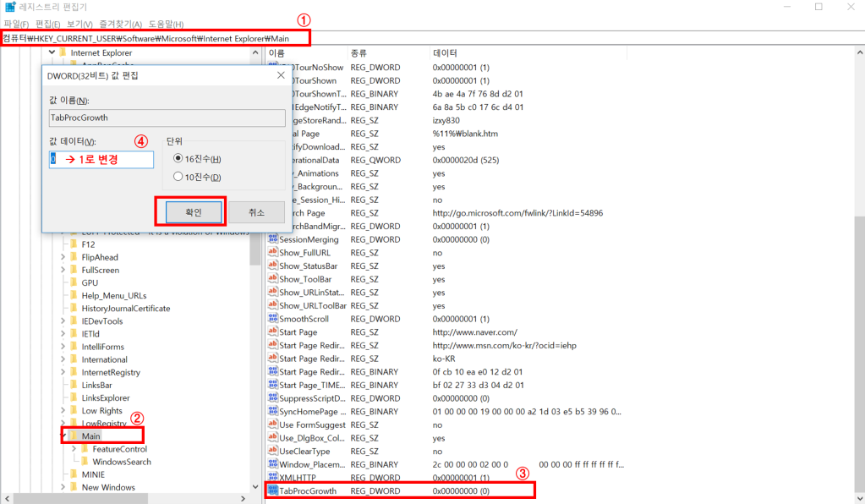This screenshot has width=865, height=504.
Task: Click the MINIE folder icon
Action: point(74,474)
